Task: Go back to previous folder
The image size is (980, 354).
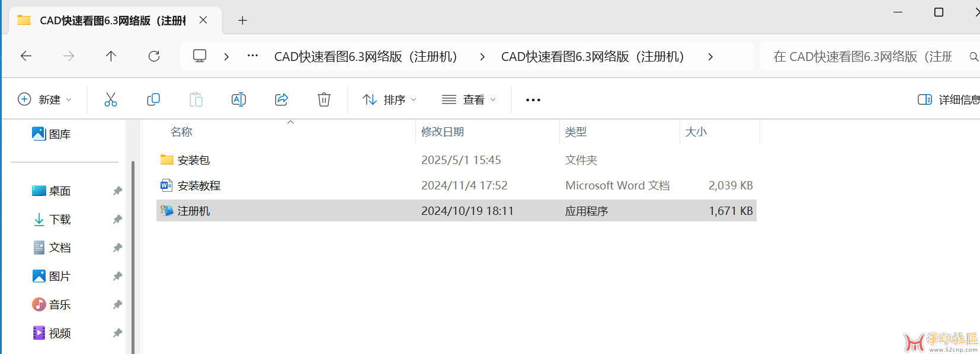Action: [26, 56]
